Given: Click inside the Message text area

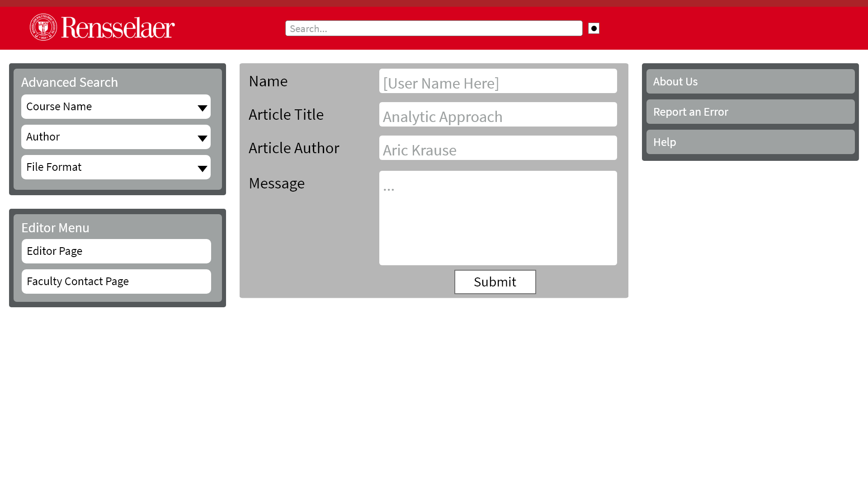Looking at the screenshot, I should (x=498, y=218).
